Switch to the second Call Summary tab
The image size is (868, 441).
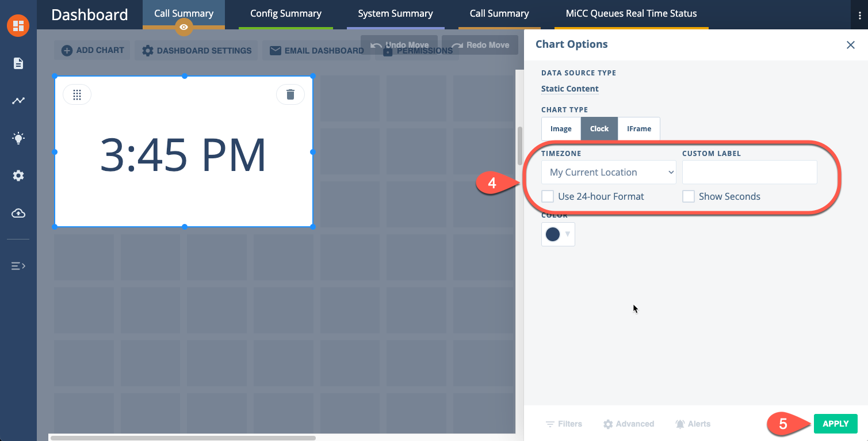[499, 13]
